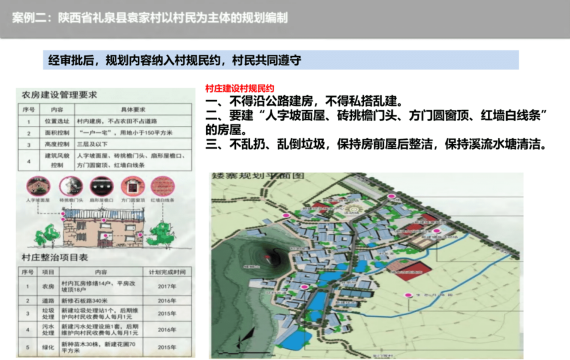
Task: Select the 砖挑檐门头 circular photo
Action: [x=71, y=186]
